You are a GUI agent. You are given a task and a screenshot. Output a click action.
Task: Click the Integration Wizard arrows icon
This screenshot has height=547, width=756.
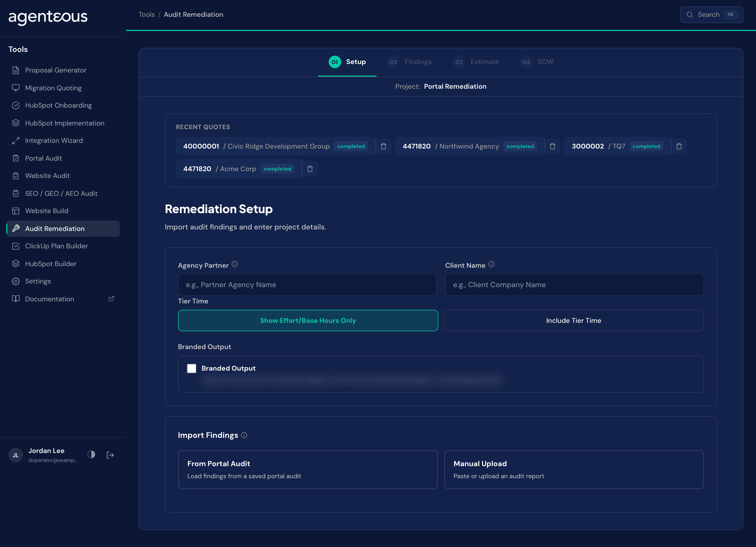point(16,141)
